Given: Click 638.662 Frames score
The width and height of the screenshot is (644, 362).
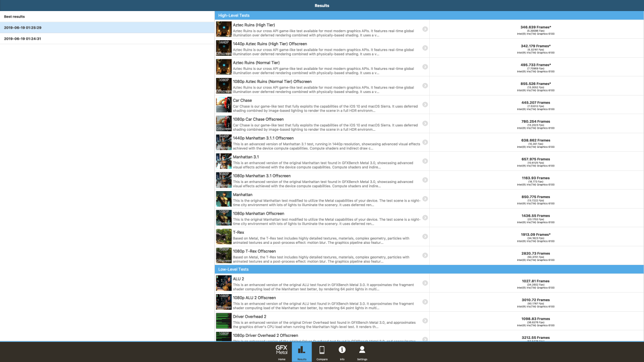Looking at the screenshot, I should [x=535, y=140].
